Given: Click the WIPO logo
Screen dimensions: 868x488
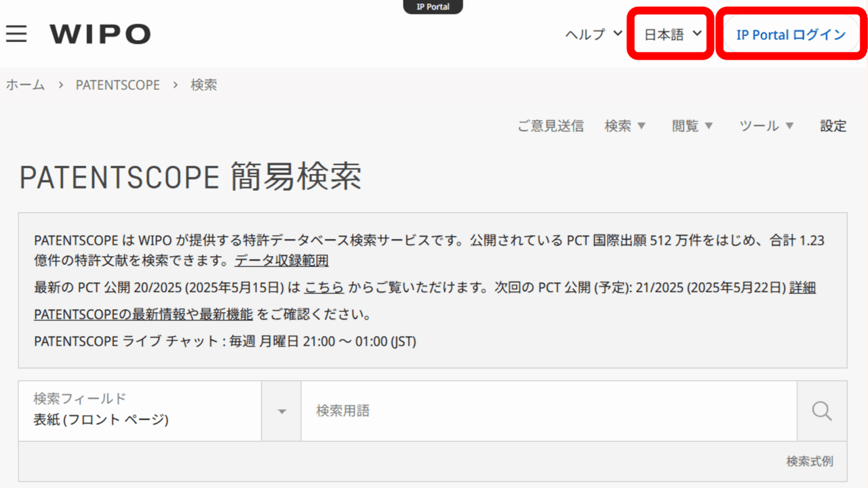Looking at the screenshot, I should 100,34.
